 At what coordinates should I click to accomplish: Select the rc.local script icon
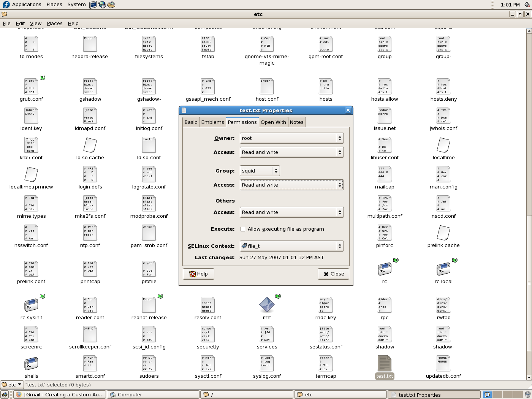point(443,269)
